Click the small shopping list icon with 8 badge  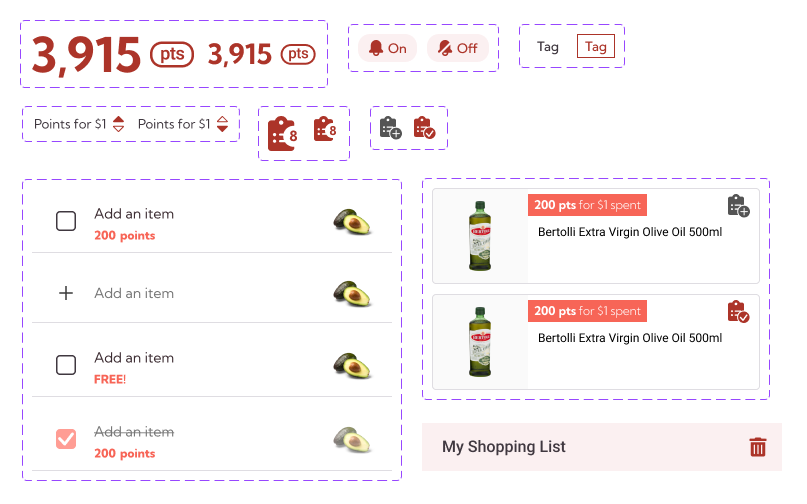[x=325, y=130]
